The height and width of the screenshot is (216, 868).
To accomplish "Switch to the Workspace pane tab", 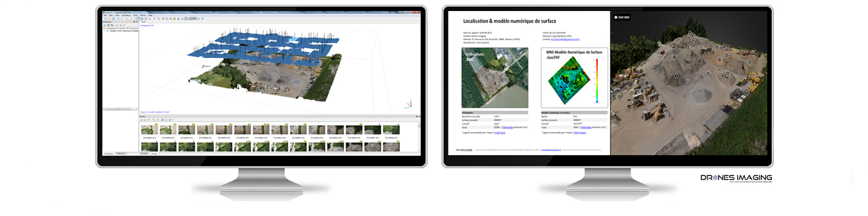I will pyautogui.click(x=108, y=153).
